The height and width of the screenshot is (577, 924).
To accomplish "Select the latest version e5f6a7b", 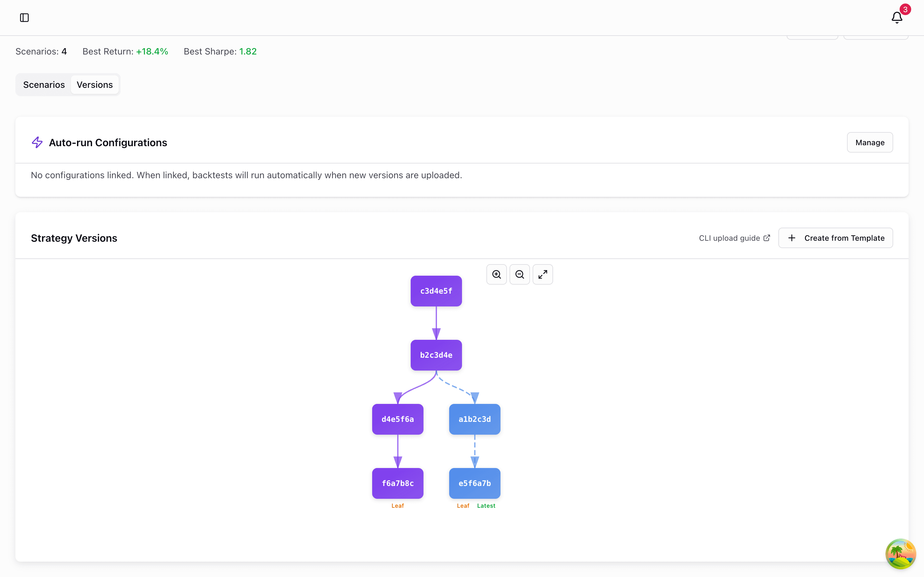I will tap(475, 483).
